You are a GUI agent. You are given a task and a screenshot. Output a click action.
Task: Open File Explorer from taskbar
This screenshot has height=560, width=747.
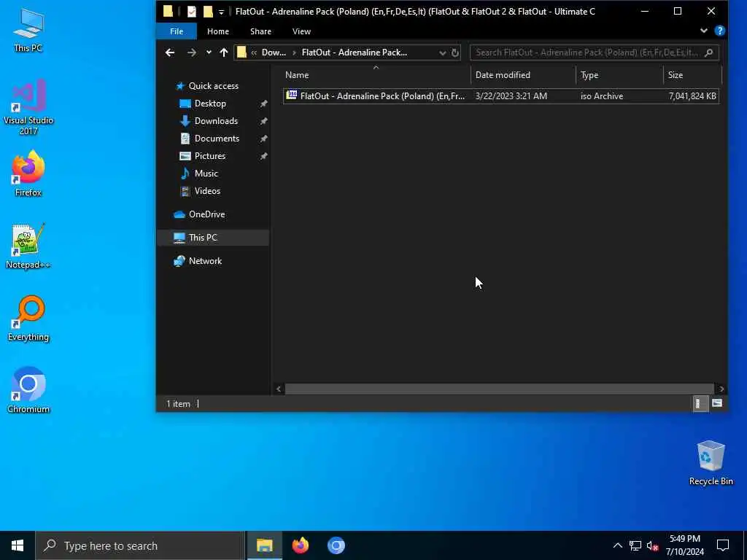pos(264,545)
